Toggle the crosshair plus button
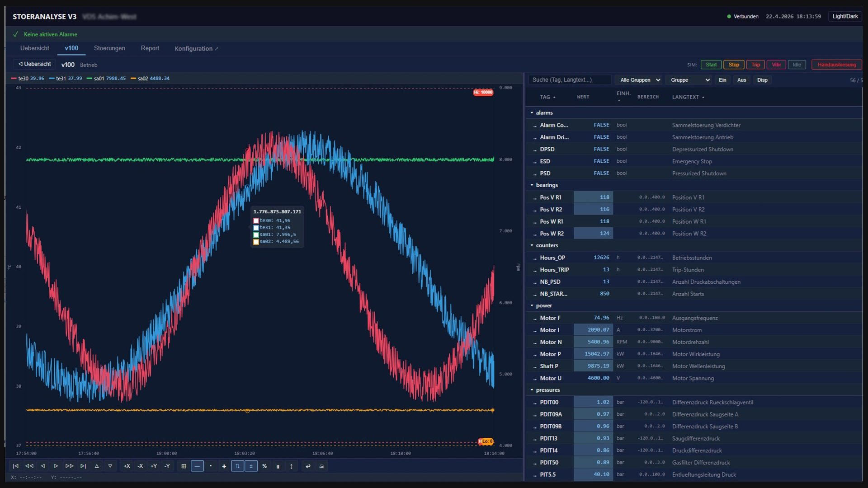The image size is (868, 488). coord(224,466)
